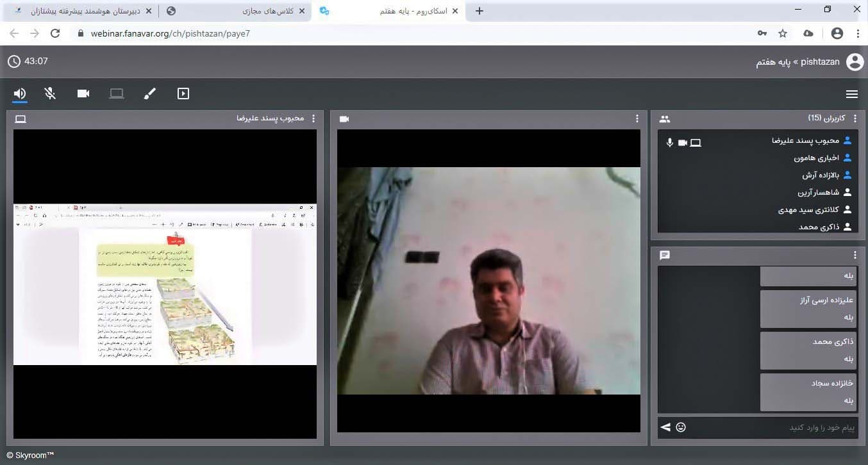
Task: Unmute the microphone in the toolbar
Action: [x=50, y=94]
